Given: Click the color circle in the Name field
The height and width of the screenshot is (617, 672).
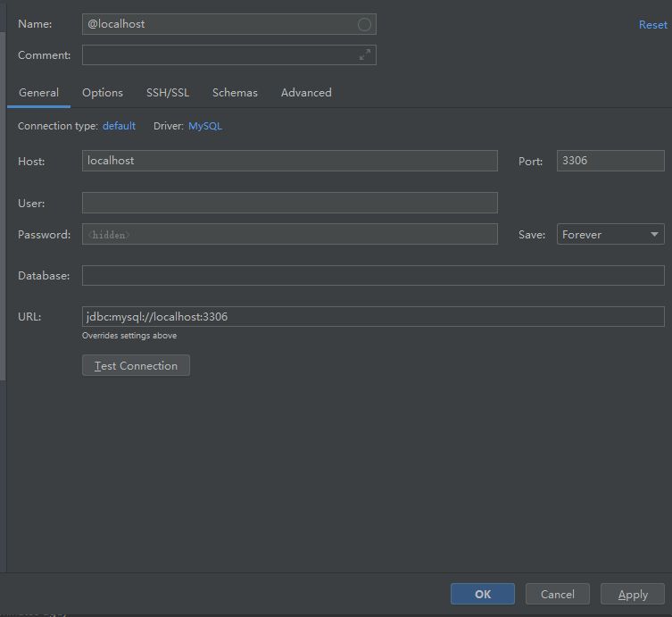Looking at the screenshot, I should [364, 24].
